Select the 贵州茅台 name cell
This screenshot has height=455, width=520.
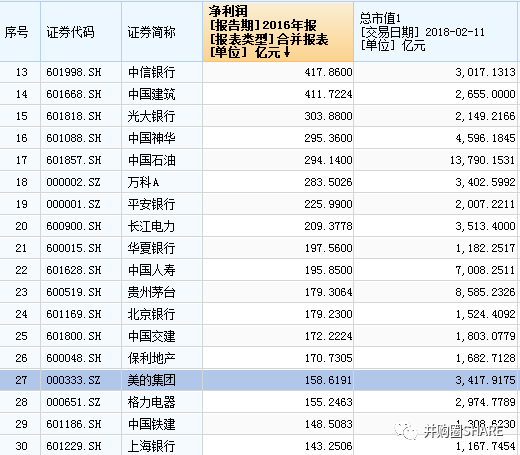pyautogui.click(x=162, y=292)
